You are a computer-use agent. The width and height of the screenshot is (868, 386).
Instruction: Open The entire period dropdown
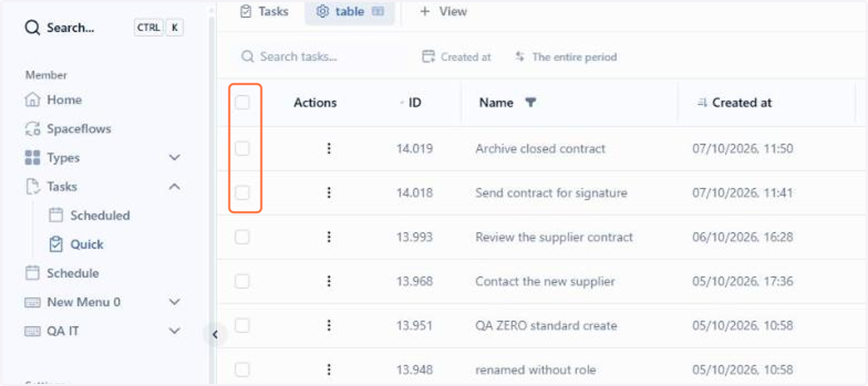(566, 56)
